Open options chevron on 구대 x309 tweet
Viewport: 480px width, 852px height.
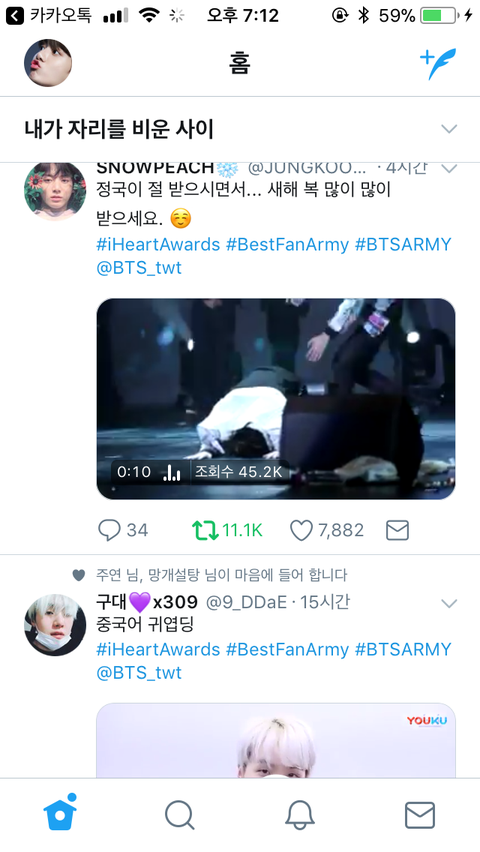(449, 603)
